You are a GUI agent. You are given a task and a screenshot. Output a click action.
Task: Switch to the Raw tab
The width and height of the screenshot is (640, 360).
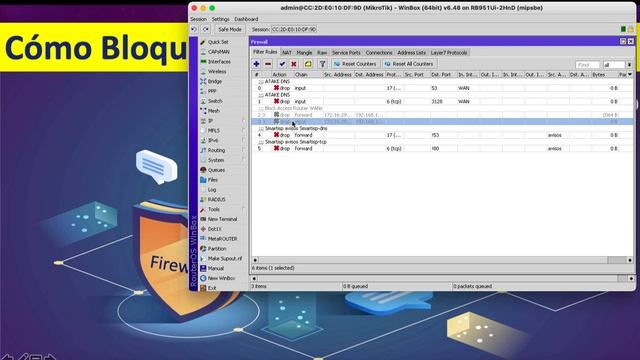coord(322,53)
